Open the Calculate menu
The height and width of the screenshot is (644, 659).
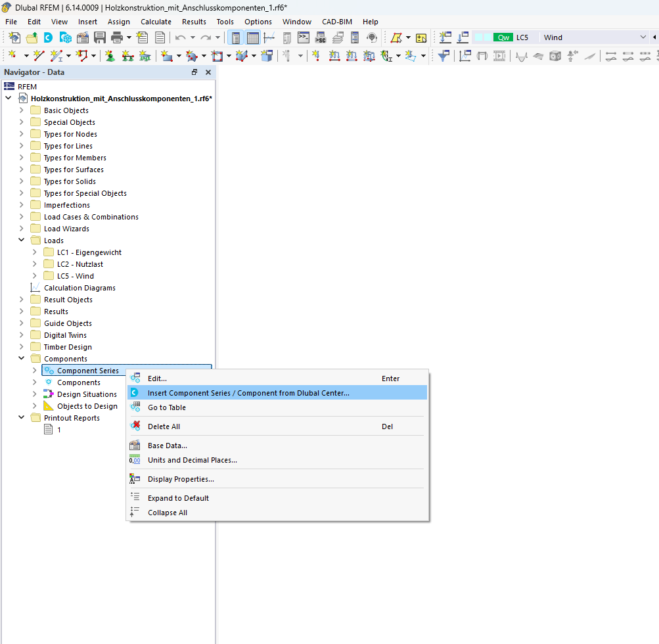156,22
